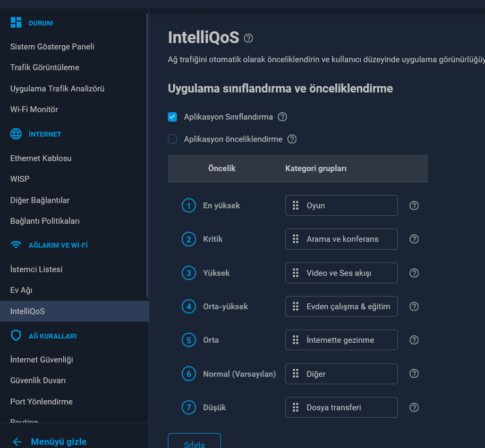
Task: Click the İnternette gezinme category box
Action: pos(341,340)
